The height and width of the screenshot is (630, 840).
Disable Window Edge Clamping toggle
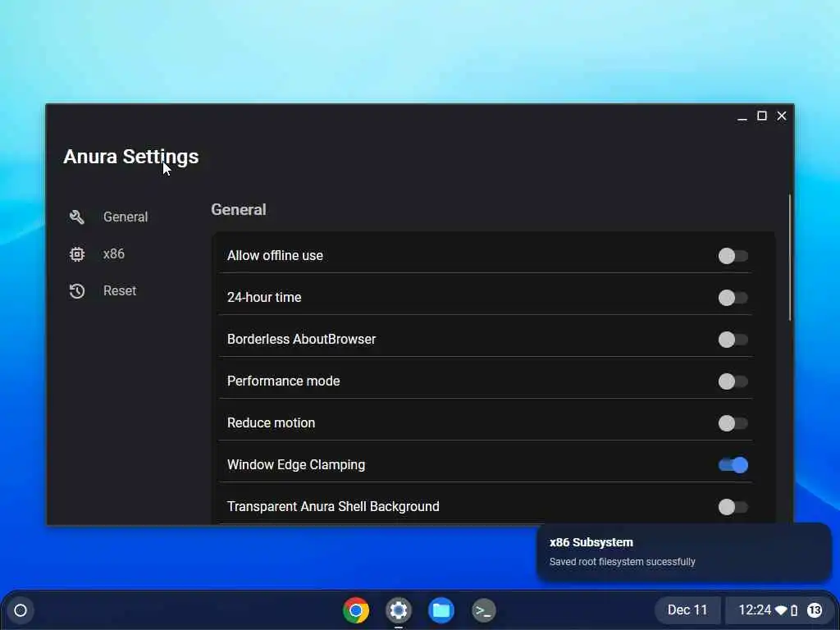coord(733,465)
